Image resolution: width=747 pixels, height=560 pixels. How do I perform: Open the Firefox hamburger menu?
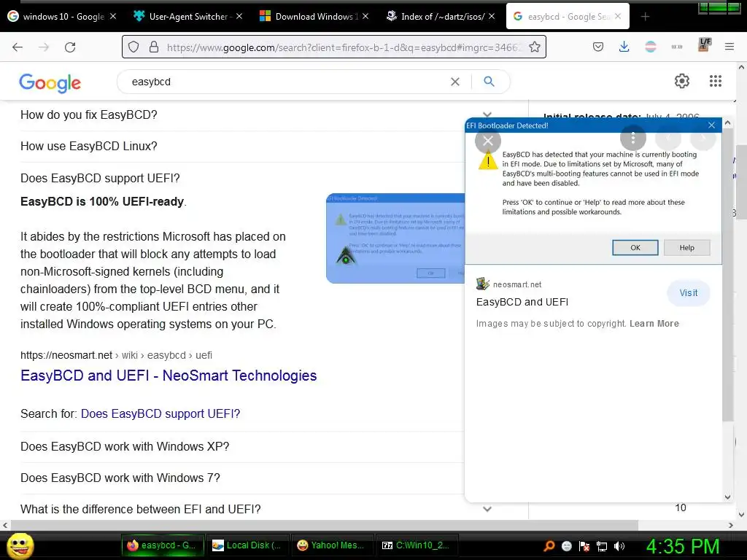pyautogui.click(x=729, y=47)
